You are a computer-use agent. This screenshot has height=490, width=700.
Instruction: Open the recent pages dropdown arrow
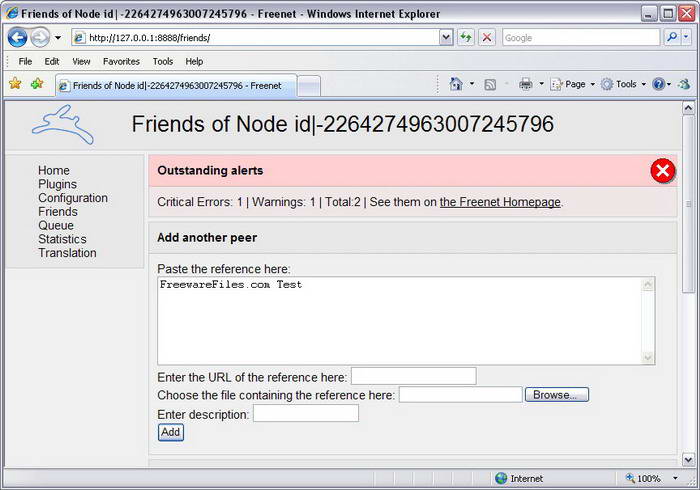click(x=58, y=37)
